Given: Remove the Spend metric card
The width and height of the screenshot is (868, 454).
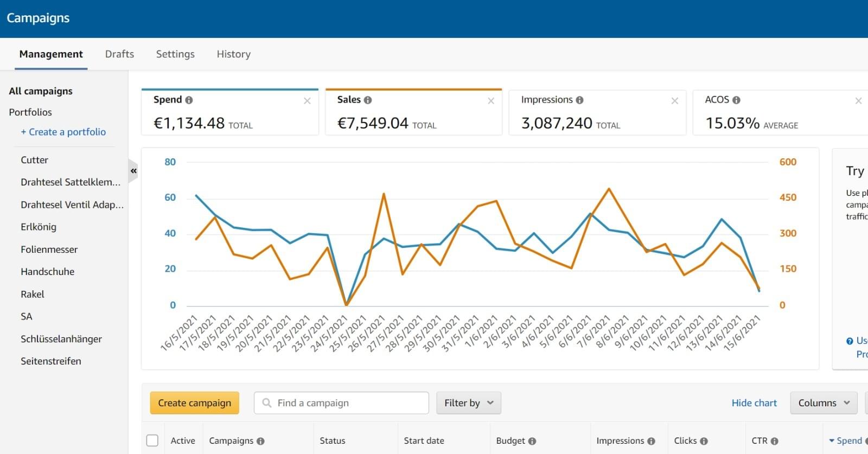Looking at the screenshot, I should coord(307,101).
